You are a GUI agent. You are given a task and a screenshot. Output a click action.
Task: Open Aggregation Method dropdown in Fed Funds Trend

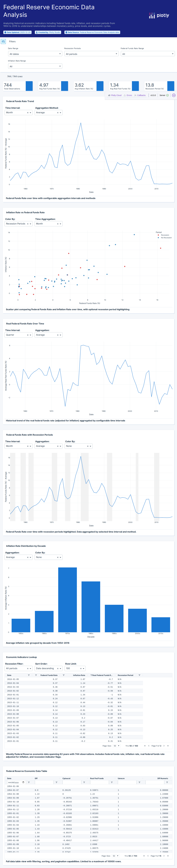point(48,113)
